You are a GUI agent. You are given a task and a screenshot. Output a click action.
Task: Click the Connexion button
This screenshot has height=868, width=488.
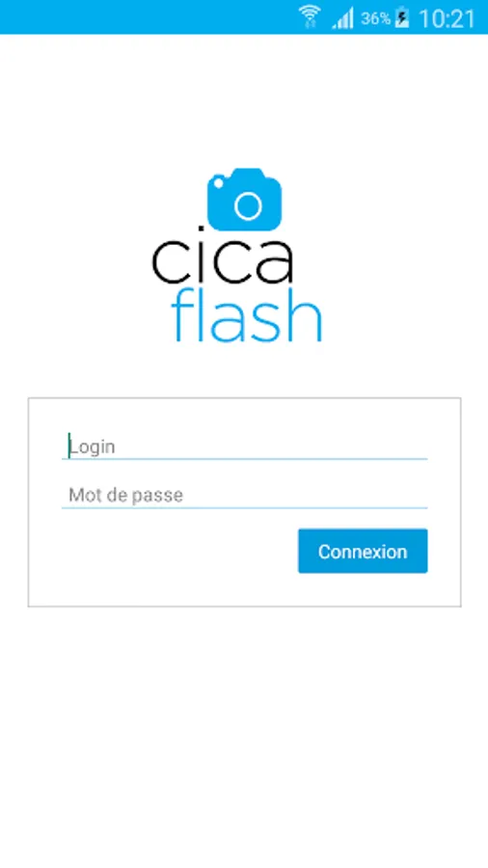pyautogui.click(x=363, y=551)
